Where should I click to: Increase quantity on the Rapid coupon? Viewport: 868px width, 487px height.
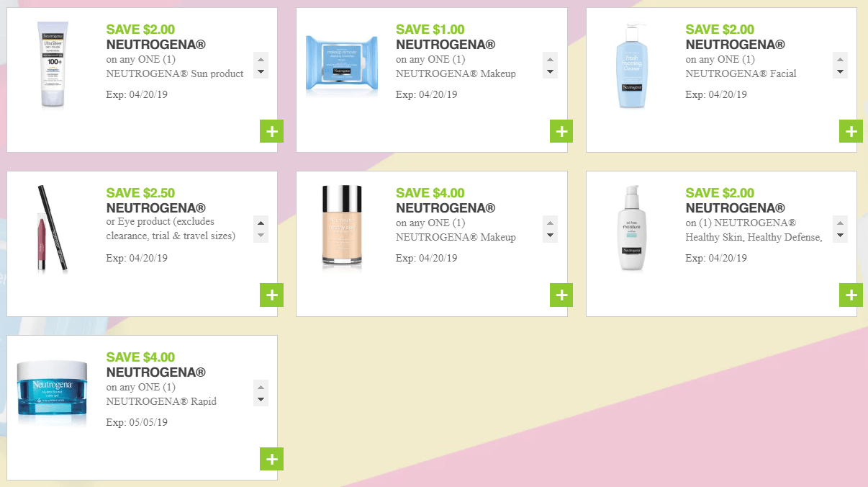click(x=261, y=386)
